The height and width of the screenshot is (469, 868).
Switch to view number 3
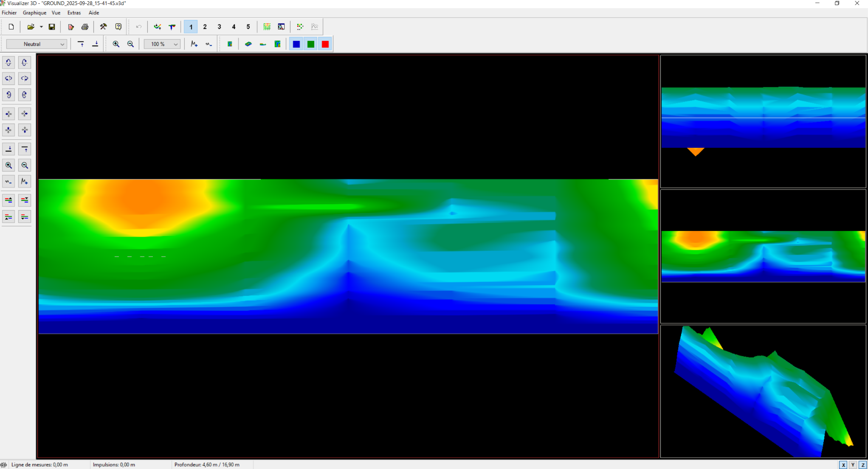[219, 27]
